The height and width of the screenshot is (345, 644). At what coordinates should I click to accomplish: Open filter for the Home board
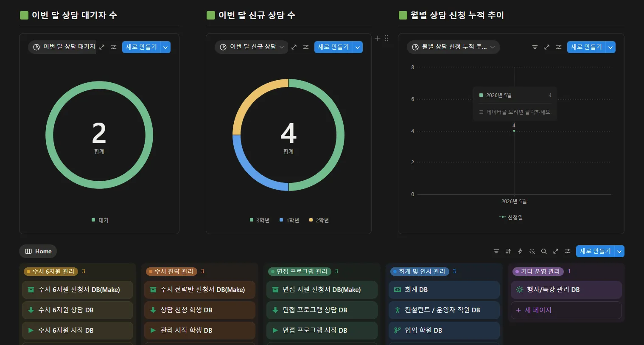496,251
